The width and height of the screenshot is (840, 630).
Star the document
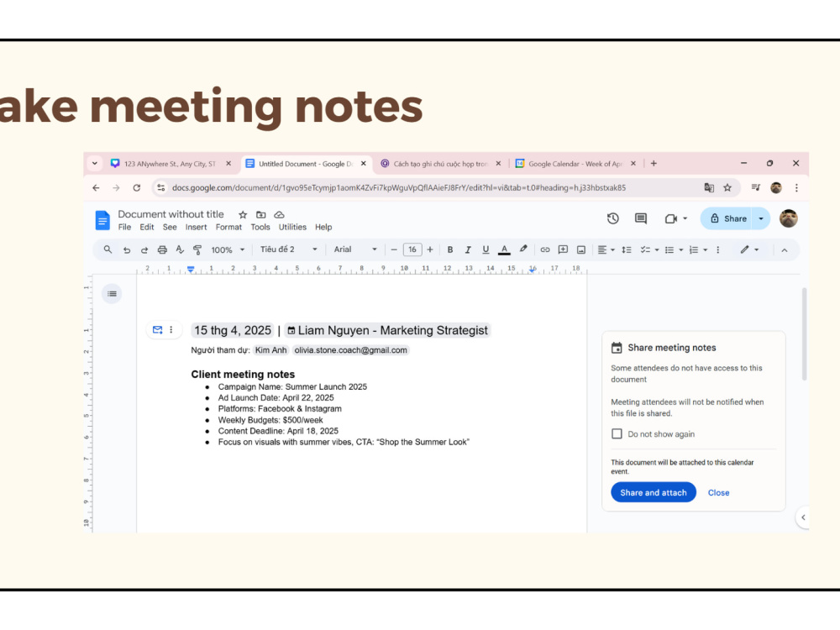click(243, 215)
